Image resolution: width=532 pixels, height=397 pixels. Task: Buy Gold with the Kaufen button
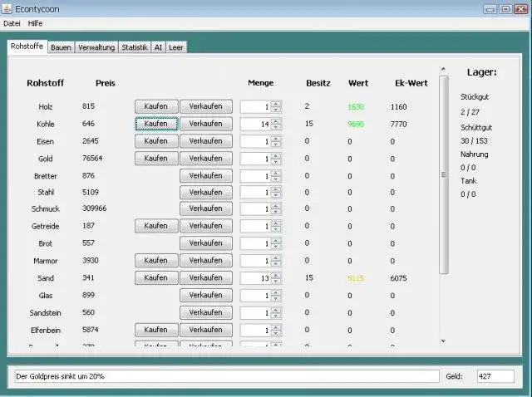pyautogui.click(x=156, y=159)
